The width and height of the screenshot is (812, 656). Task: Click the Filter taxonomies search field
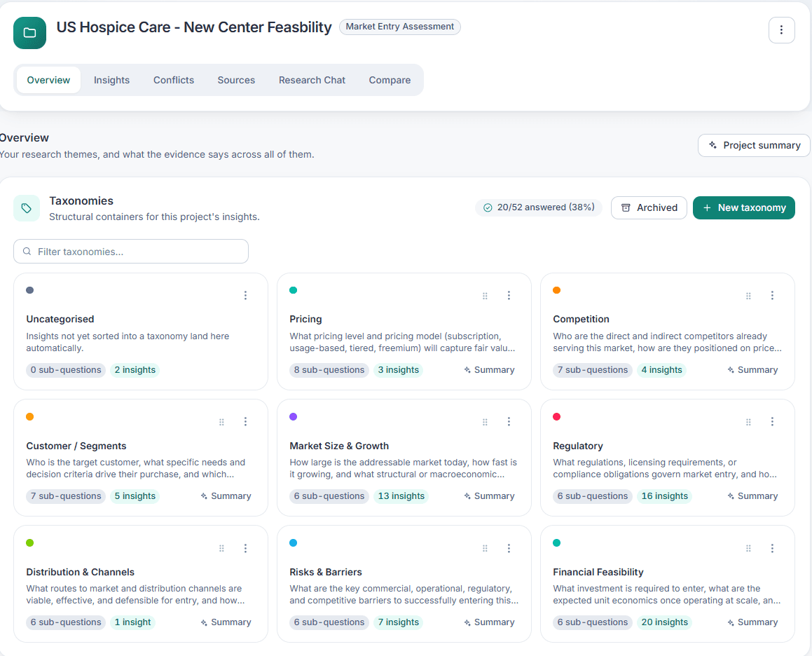click(x=131, y=252)
